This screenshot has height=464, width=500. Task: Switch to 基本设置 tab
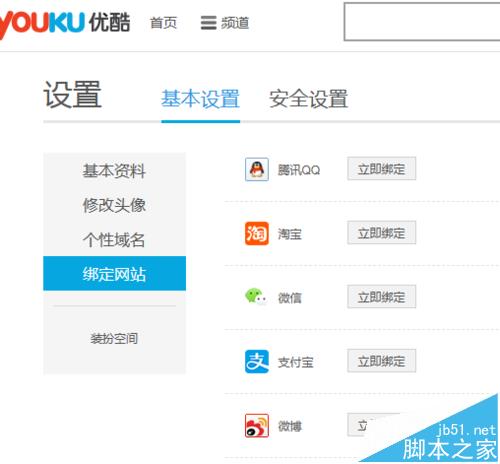coord(201,99)
